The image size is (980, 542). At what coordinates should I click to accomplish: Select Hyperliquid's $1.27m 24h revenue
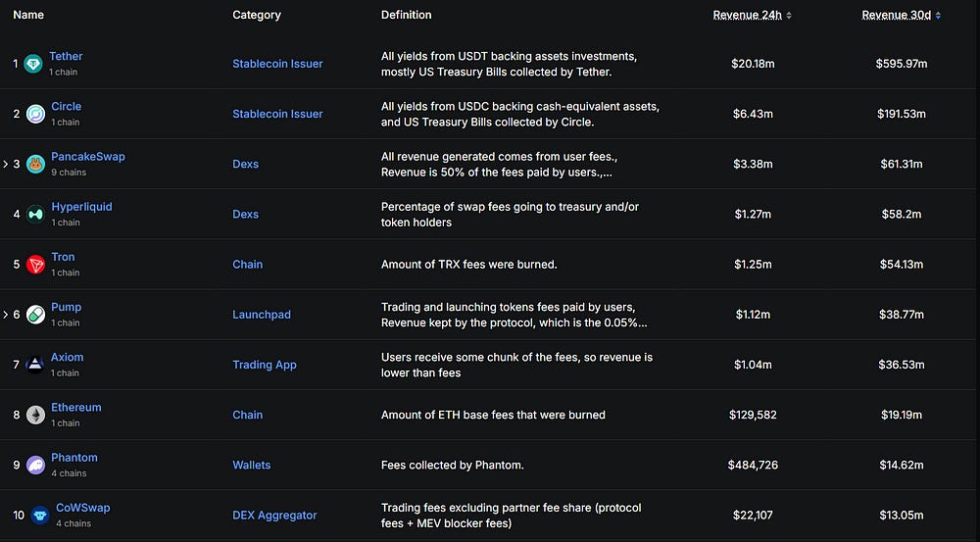753,214
